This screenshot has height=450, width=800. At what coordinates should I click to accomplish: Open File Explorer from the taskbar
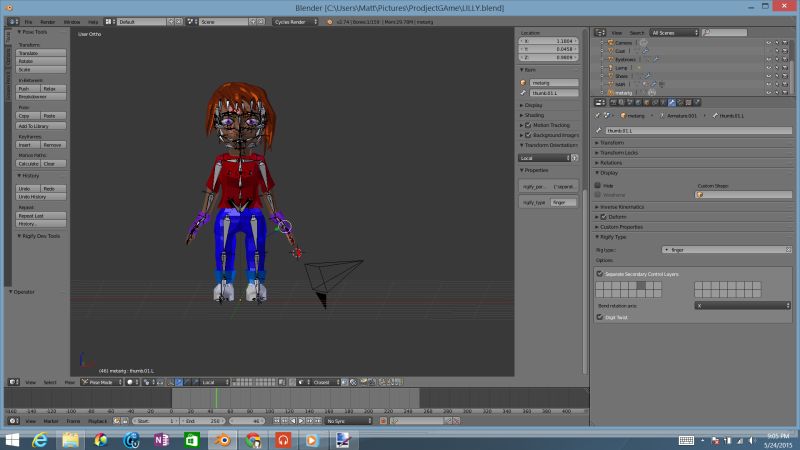click(70, 440)
